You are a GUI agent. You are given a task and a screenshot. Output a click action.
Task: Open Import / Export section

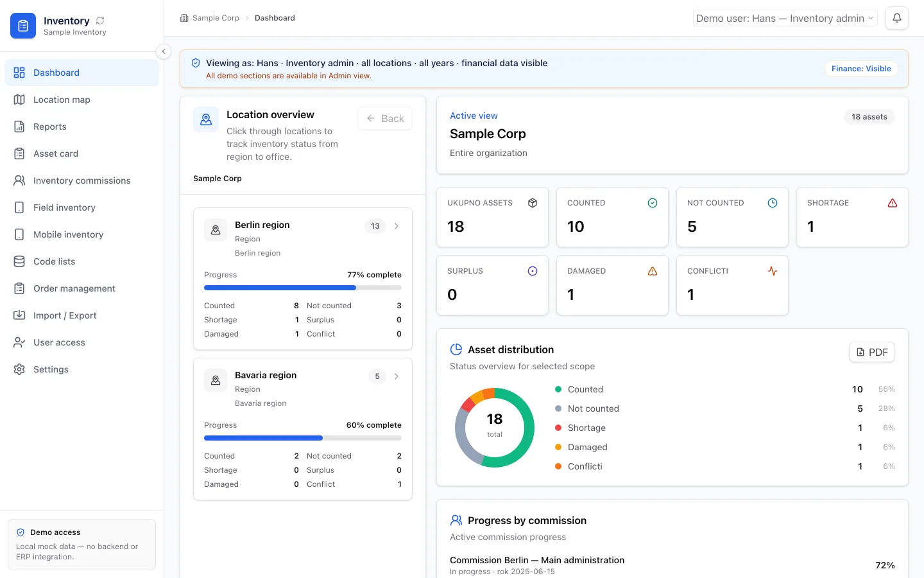(x=82, y=315)
